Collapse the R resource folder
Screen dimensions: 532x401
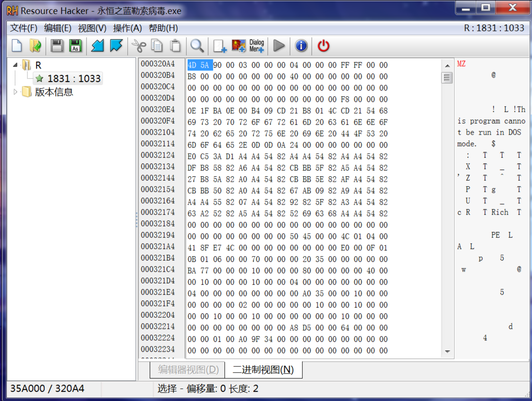tap(15, 65)
